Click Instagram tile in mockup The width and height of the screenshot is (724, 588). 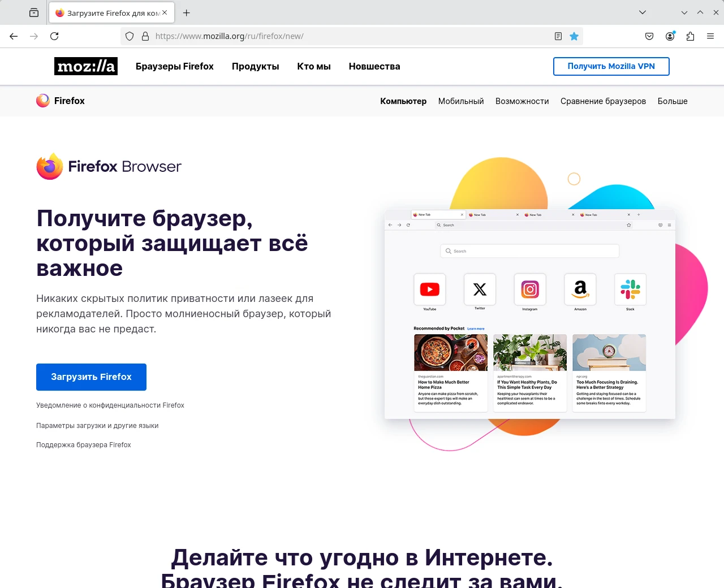coord(530,289)
